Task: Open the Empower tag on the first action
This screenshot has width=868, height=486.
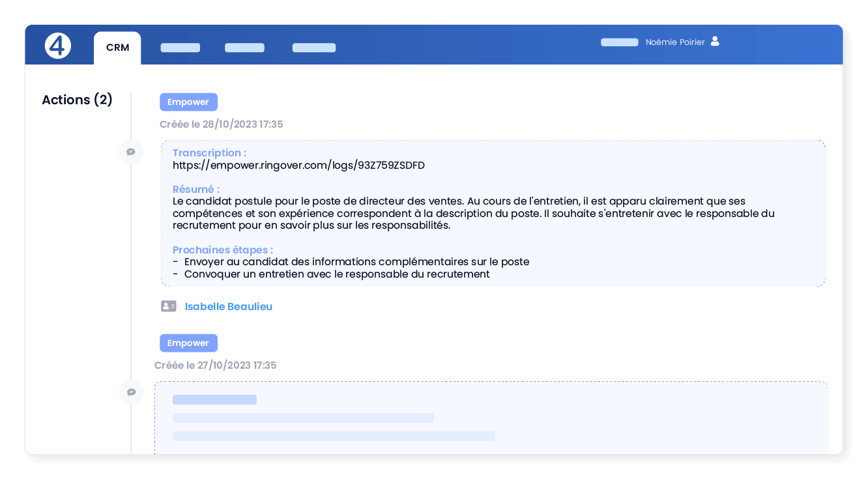Action: [x=188, y=102]
